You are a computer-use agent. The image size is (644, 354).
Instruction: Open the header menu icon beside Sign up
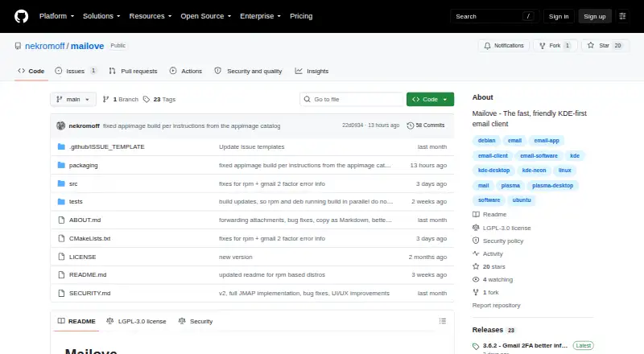(x=622, y=16)
